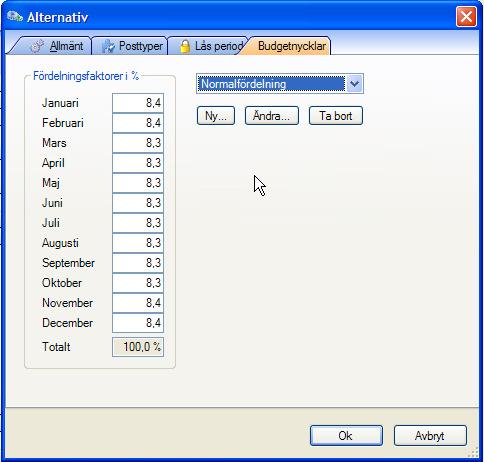Cancel with the Avbryt button
This screenshot has height=462, width=484.
click(430, 435)
